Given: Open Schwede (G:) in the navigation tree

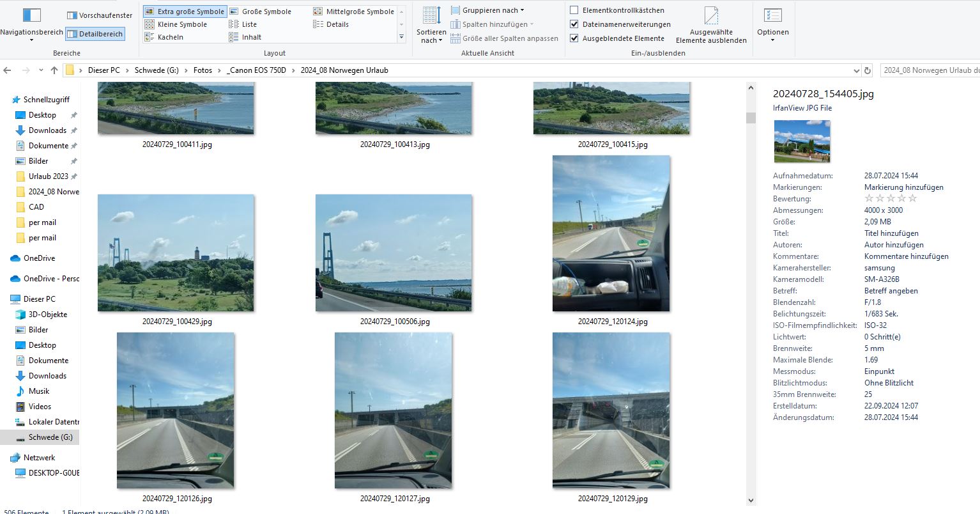Looking at the screenshot, I should pyautogui.click(x=50, y=437).
